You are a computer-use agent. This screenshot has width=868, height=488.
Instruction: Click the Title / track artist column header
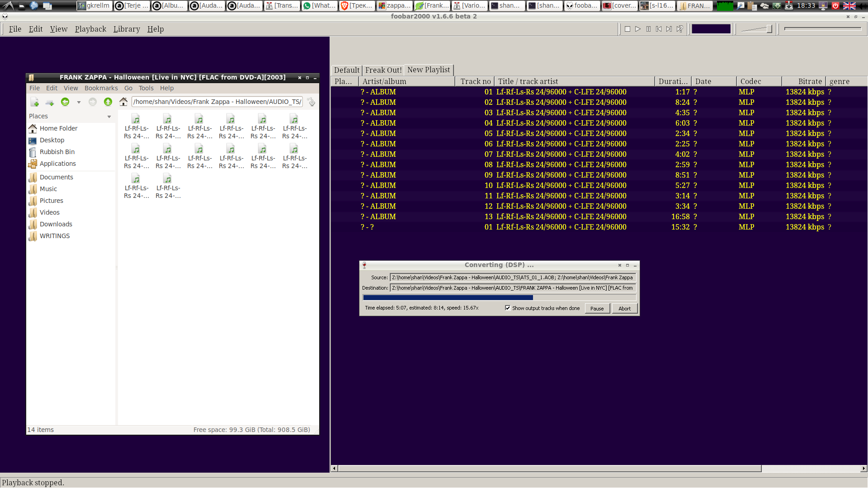(x=574, y=81)
